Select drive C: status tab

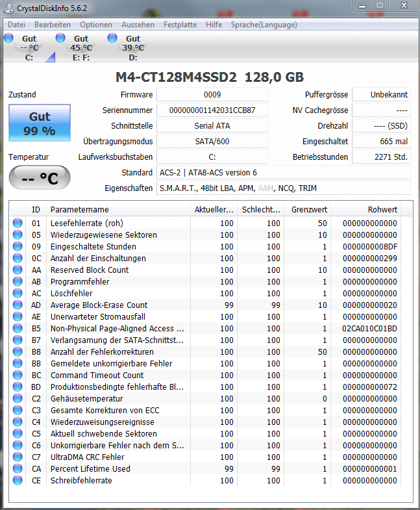(29, 47)
